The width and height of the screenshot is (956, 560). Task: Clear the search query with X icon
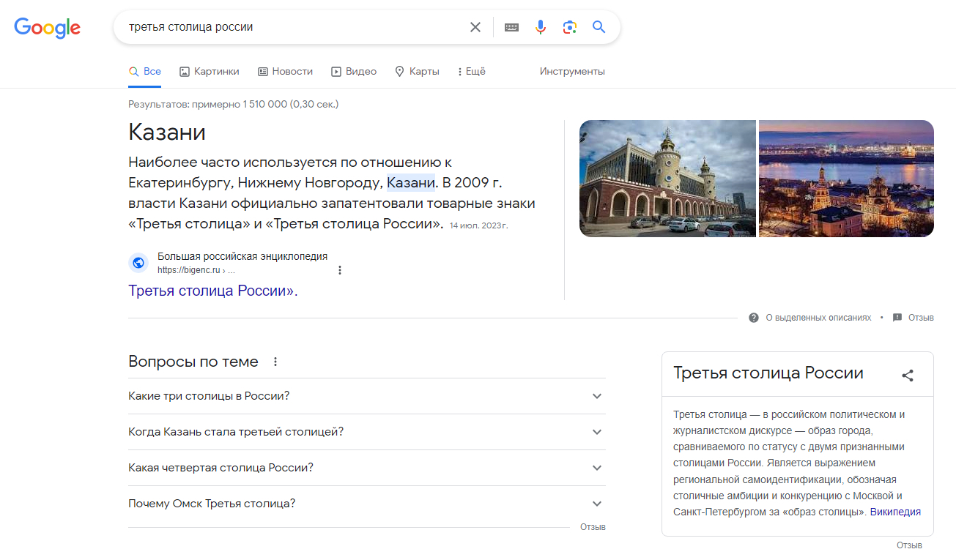point(475,27)
